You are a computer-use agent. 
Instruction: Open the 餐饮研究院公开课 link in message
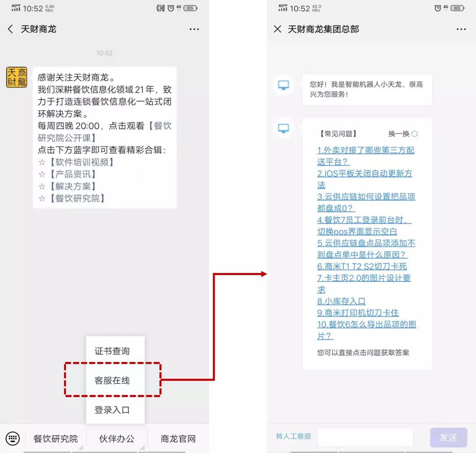coord(105,132)
